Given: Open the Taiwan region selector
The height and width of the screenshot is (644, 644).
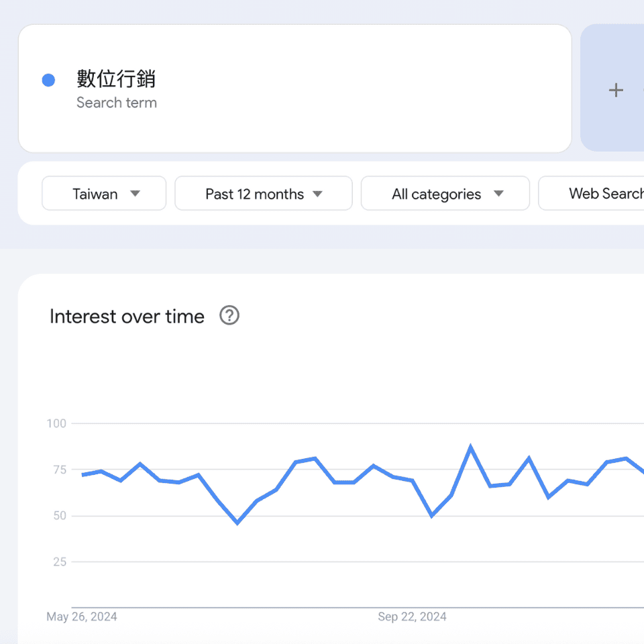Looking at the screenshot, I should (x=103, y=193).
